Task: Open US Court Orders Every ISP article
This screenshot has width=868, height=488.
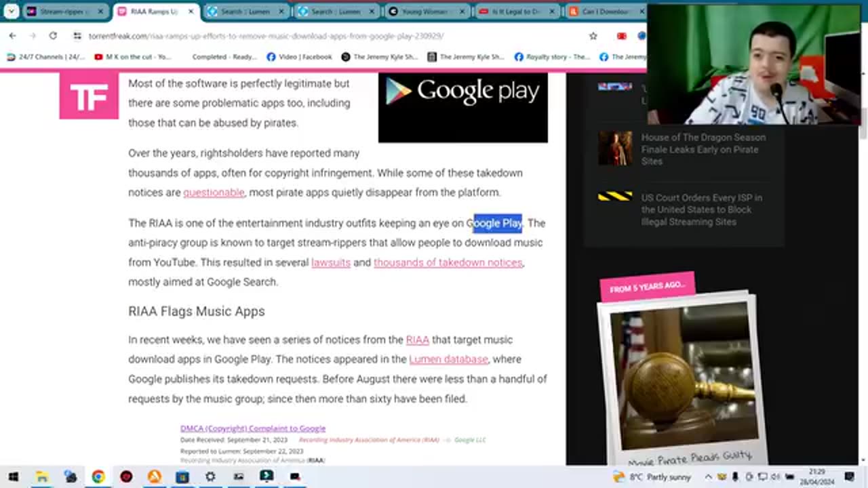Action: [702, 209]
